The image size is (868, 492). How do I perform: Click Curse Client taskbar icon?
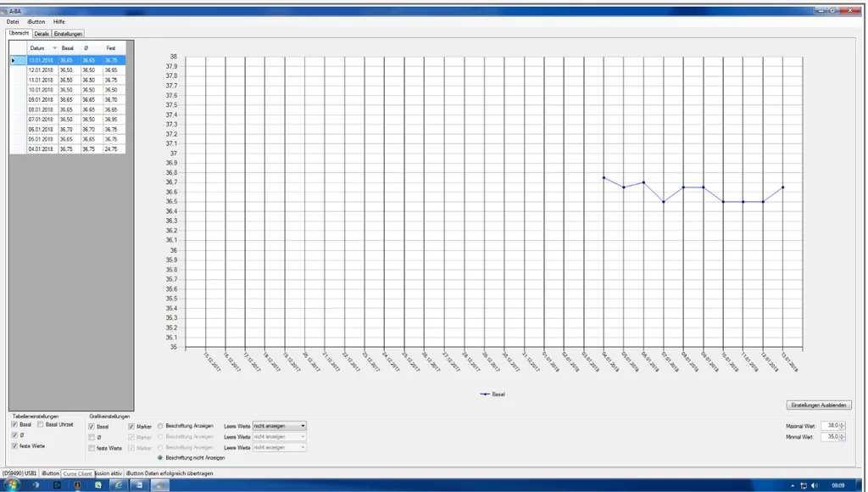click(x=77, y=485)
